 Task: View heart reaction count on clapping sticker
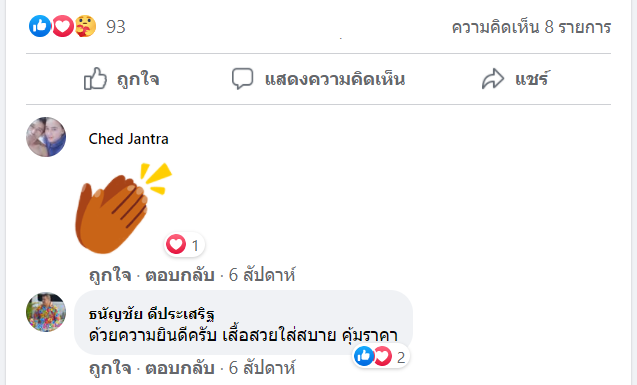pyautogui.click(x=184, y=245)
